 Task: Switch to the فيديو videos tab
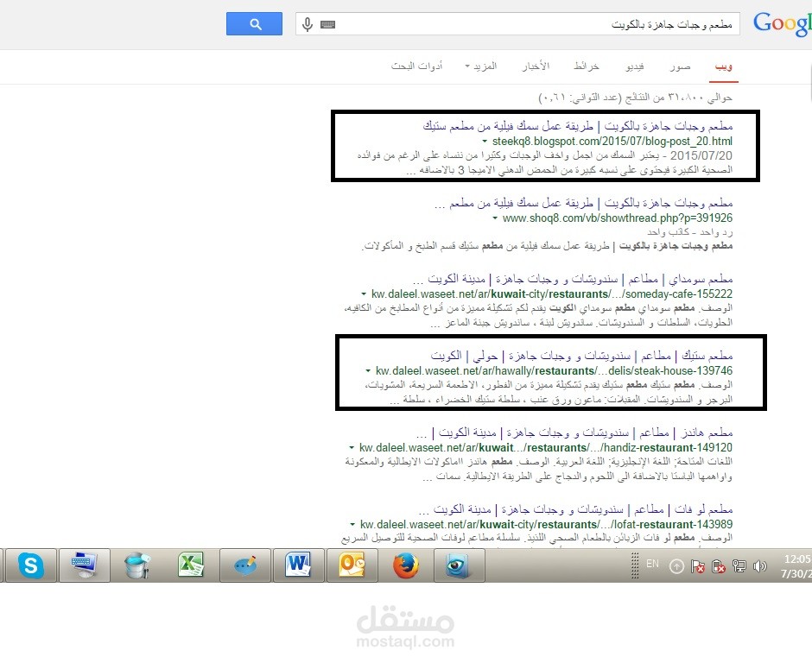[x=635, y=66]
